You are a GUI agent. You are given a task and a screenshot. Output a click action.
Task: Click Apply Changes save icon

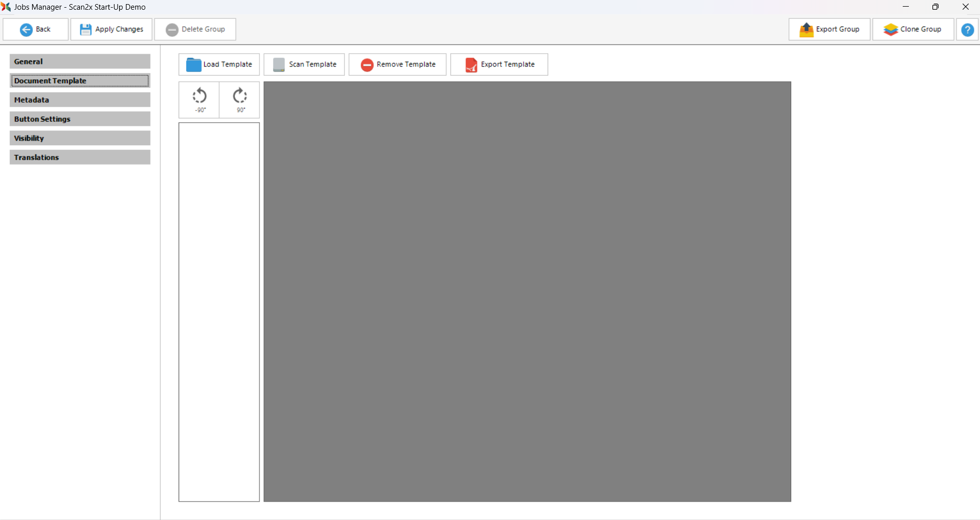pyautogui.click(x=86, y=30)
